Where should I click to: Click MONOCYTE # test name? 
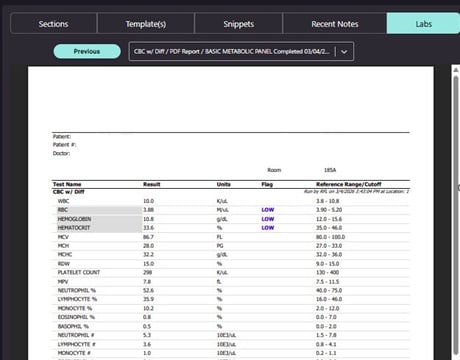click(74, 353)
